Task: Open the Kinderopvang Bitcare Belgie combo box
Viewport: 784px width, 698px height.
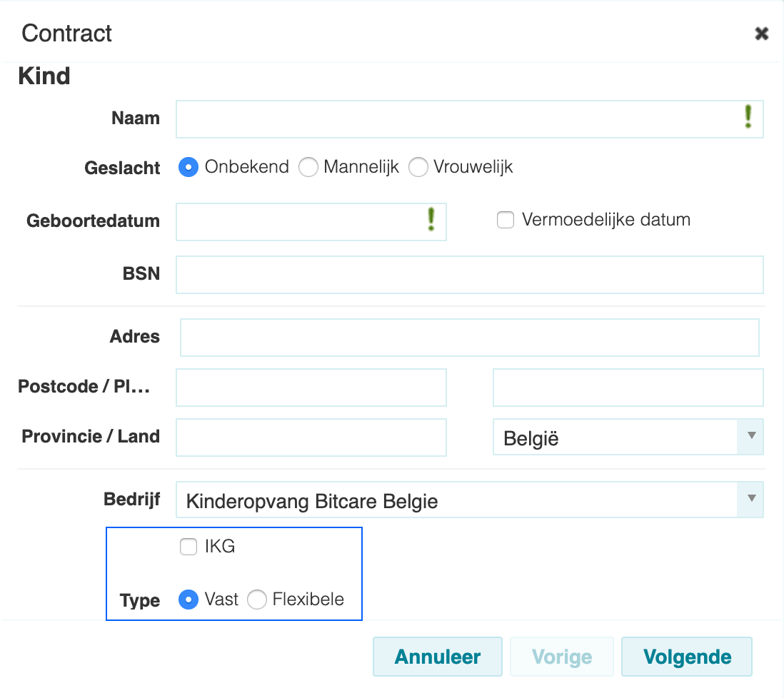Action: [x=470, y=500]
